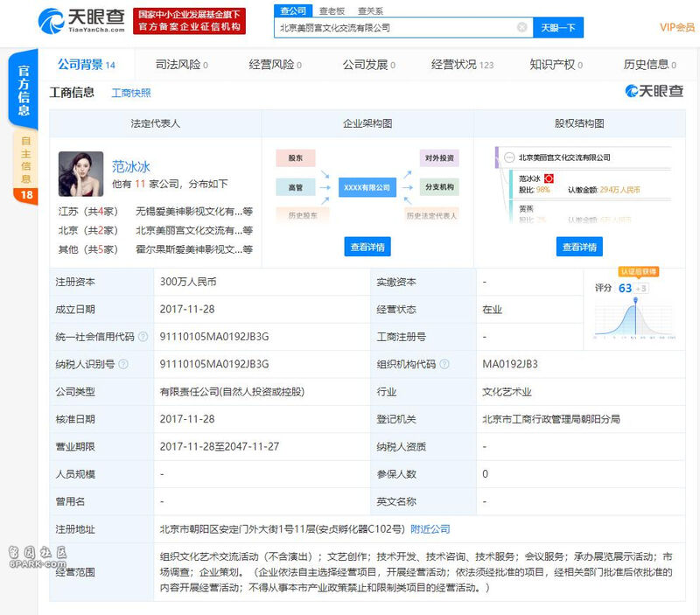
Task: Open the 知识产权 tab
Action: tap(556, 65)
